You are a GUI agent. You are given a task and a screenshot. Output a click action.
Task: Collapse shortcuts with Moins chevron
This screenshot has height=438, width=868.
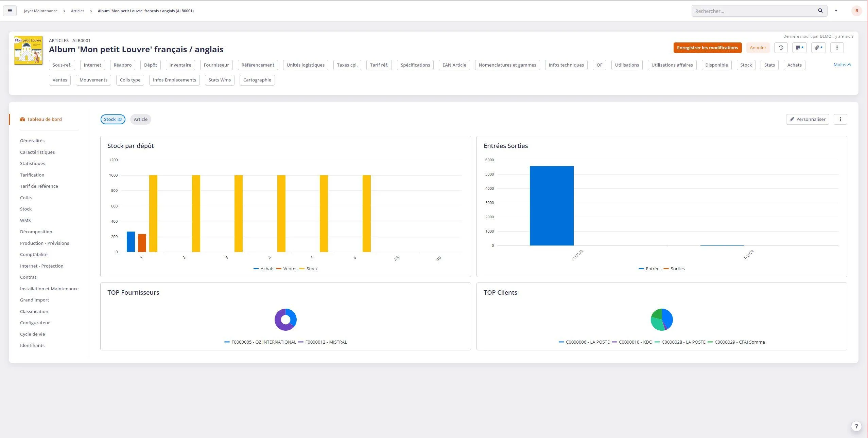click(x=842, y=65)
